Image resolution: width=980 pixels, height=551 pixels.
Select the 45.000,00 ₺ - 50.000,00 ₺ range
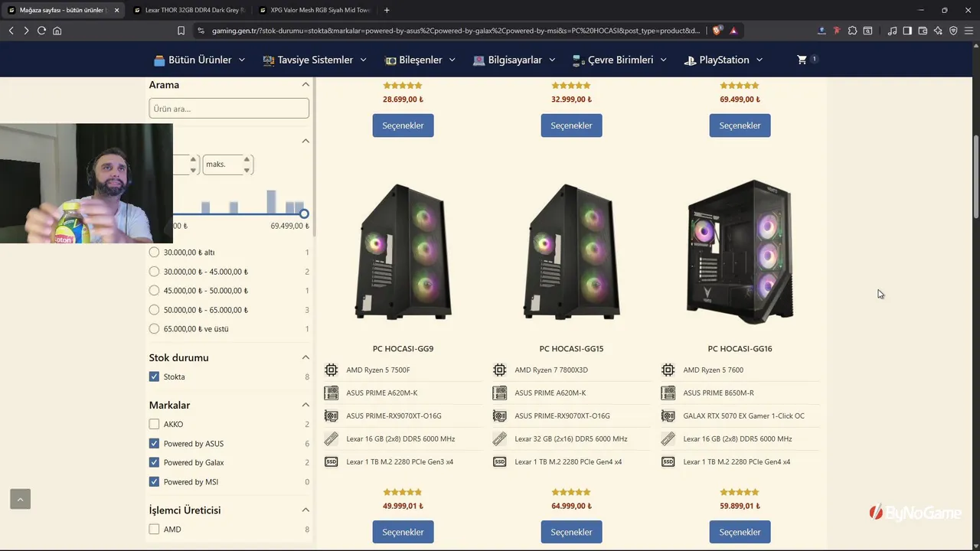[x=154, y=291]
